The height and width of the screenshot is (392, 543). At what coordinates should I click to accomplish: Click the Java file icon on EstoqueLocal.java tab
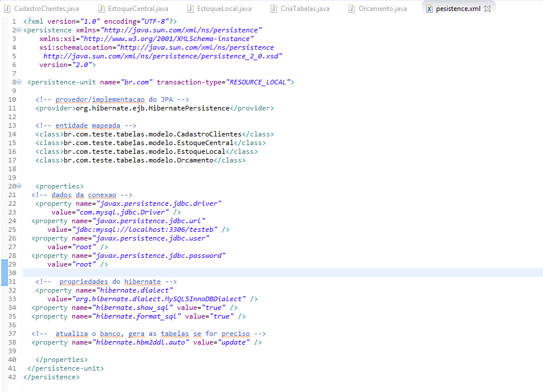pos(190,9)
